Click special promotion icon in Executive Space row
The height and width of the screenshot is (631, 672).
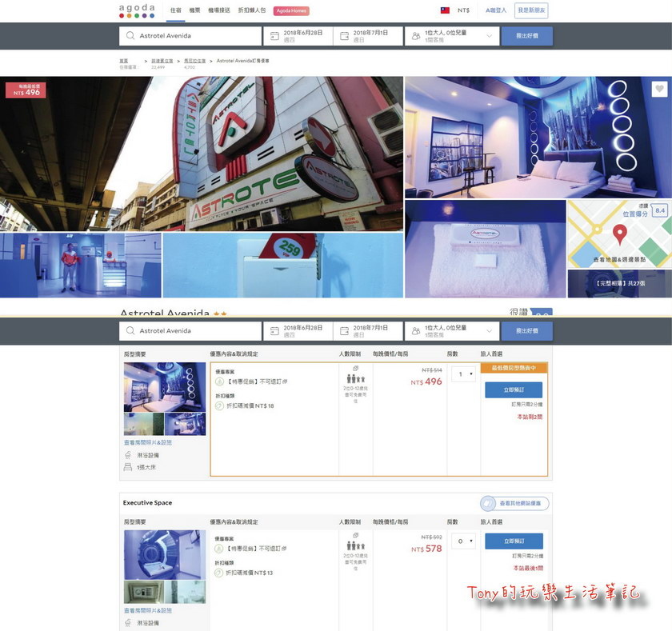[219, 549]
